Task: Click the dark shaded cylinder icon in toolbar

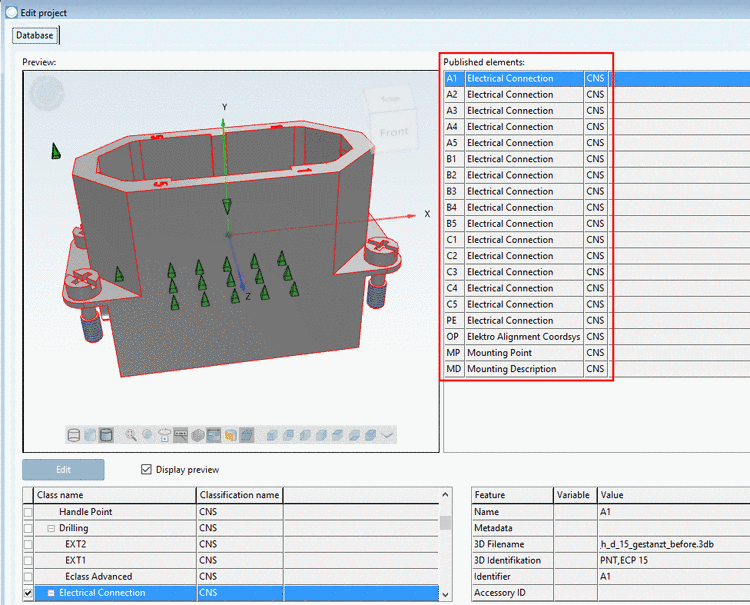Action: tap(106, 435)
